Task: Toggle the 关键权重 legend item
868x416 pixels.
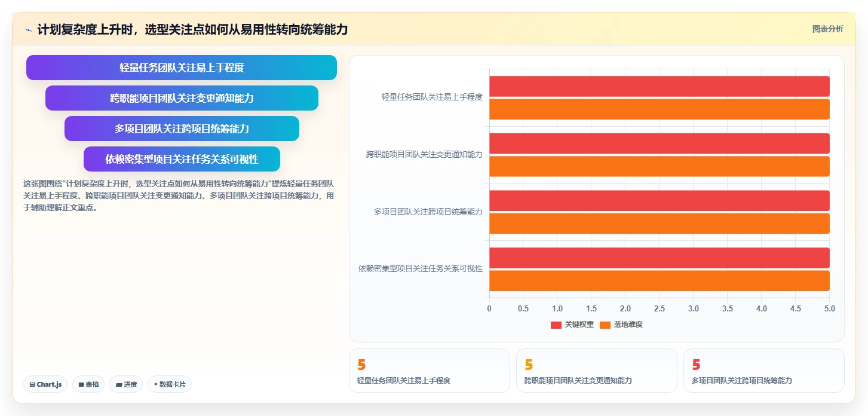Action: coord(572,325)
